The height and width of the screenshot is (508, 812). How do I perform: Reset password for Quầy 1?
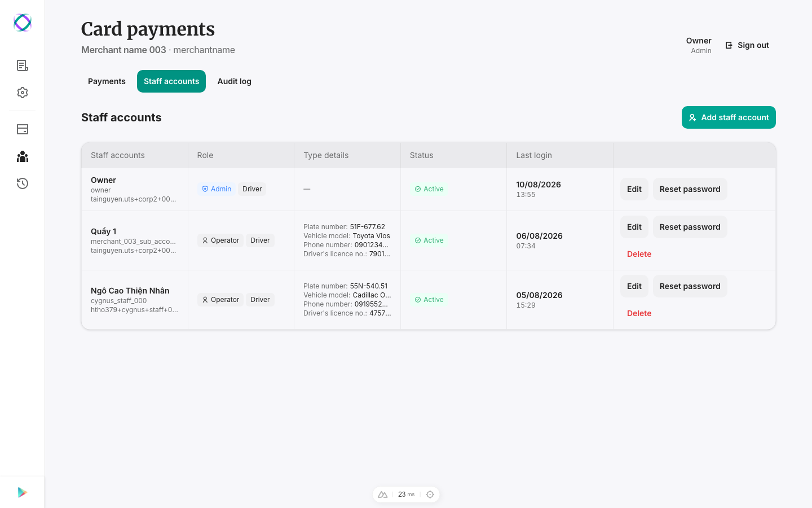(x=690, y=227)
